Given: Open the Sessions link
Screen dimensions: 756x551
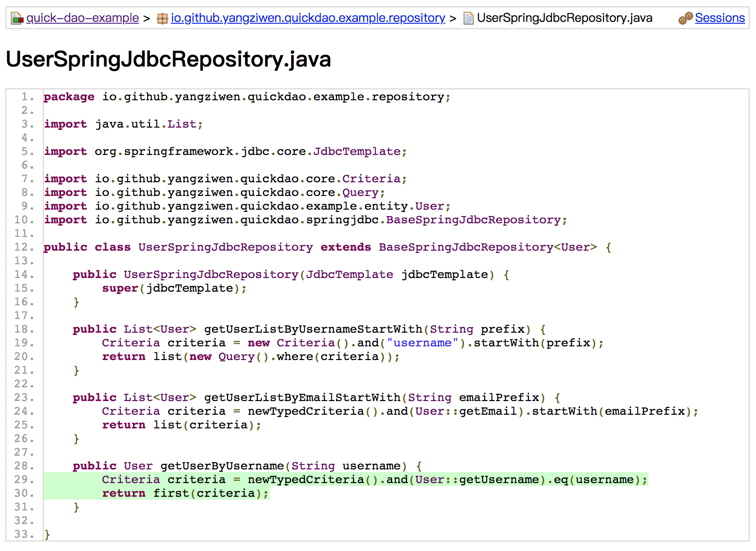Looking at the screenshot, I should point(720,18).
